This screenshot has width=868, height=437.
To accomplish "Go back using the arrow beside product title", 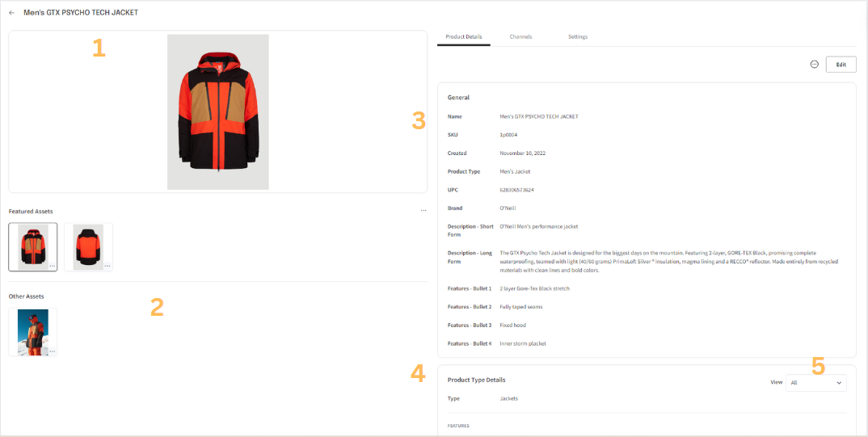I will [x=11, y=13].
